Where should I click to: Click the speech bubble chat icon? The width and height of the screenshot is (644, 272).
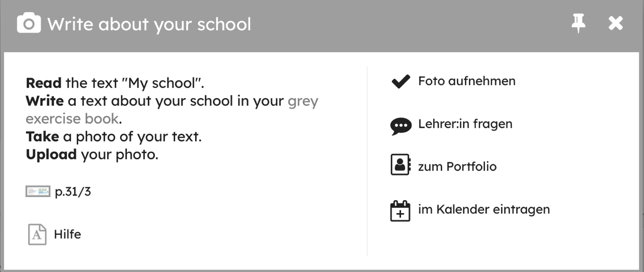click(x=400, y=125)
